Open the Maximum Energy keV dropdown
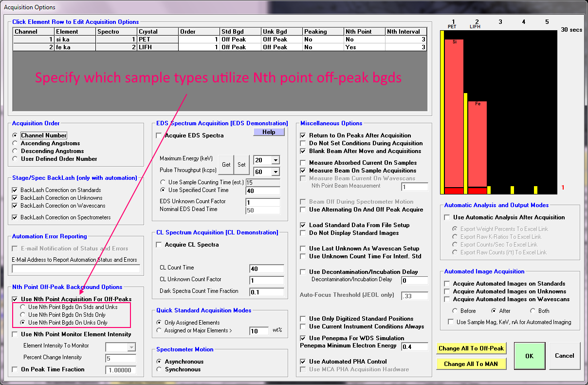588x385 pixels. [276, 160]
